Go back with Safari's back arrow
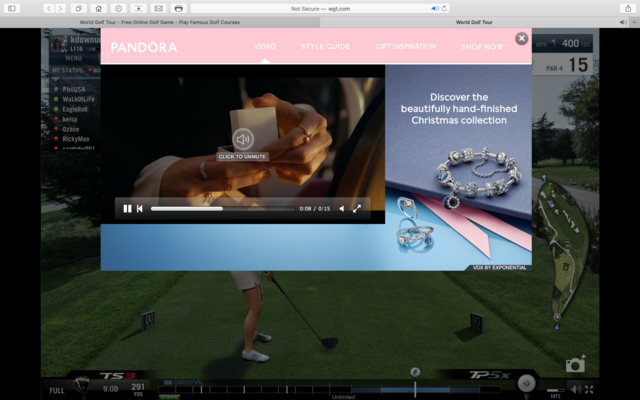 [49, 8]
